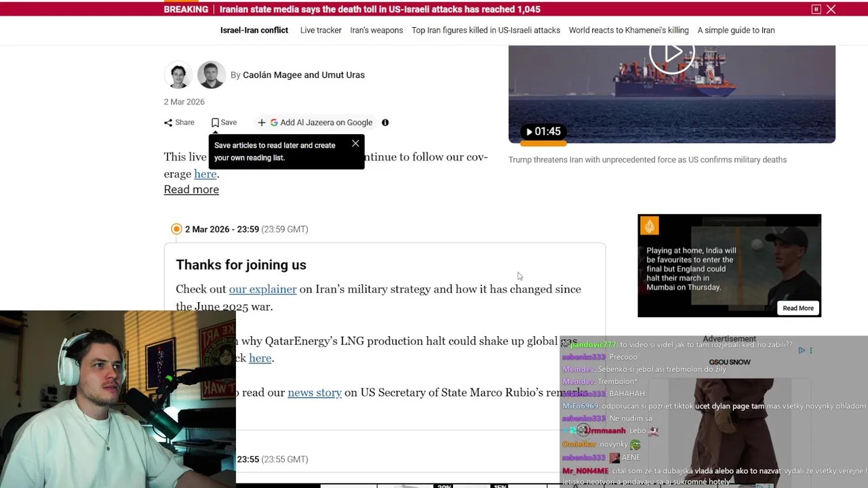Viewport: 868px width, 488px height.
Task: Follow the coverage 'here' link
Action: (205, 174)
